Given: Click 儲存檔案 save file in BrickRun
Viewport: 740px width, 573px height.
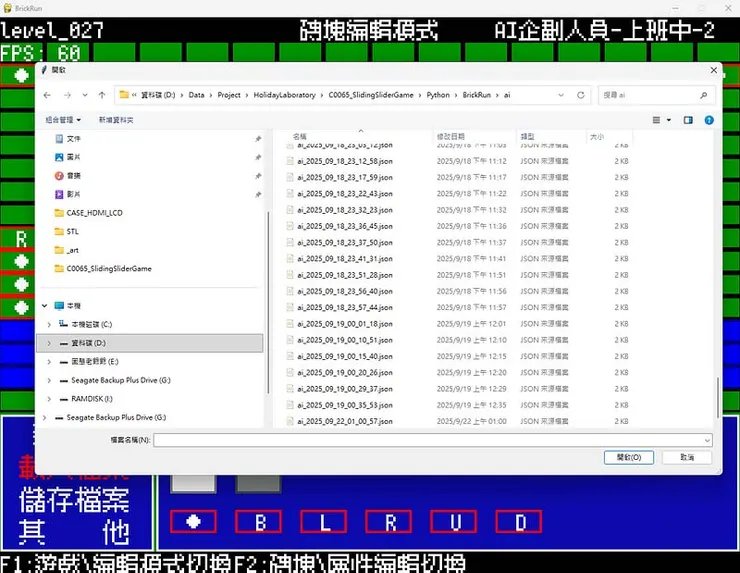Looking at the screenshot, I should pos(74,500).
